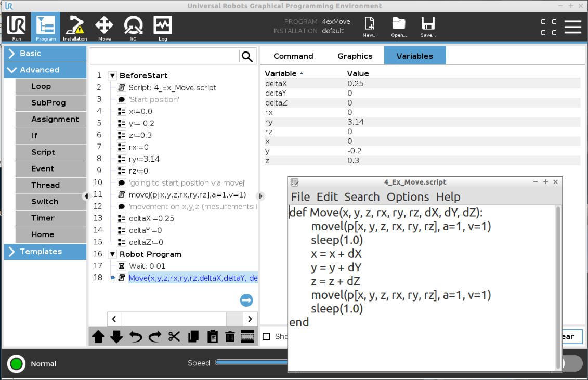Open the Help menu in script editor

point(448,197)
